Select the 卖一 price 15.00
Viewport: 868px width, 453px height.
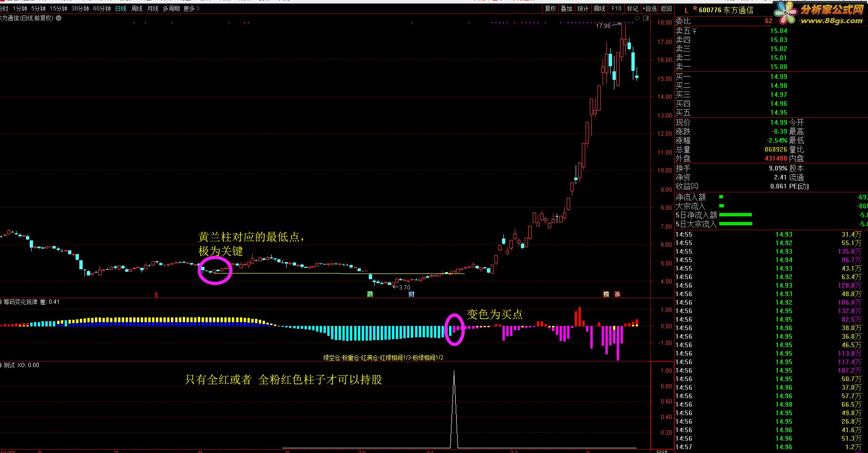(x=779, y=67)
